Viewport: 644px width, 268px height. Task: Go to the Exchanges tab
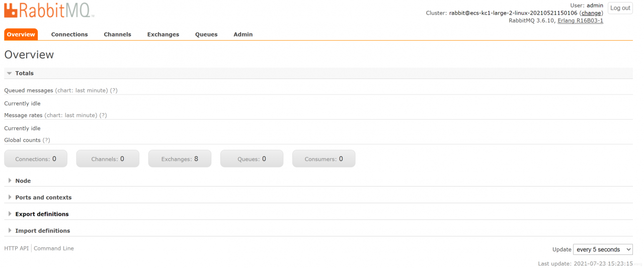click(163, 34)
